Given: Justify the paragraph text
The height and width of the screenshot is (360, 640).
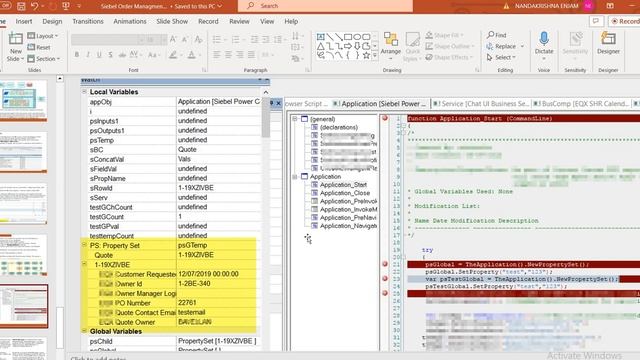Looking at the screenshot, I should 251,54.
